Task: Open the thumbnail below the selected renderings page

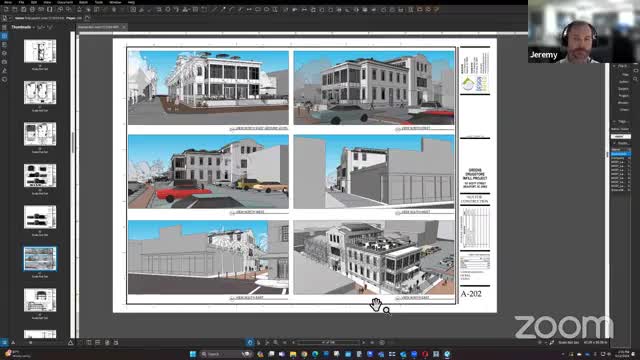Action: click(x=40, y=300)
